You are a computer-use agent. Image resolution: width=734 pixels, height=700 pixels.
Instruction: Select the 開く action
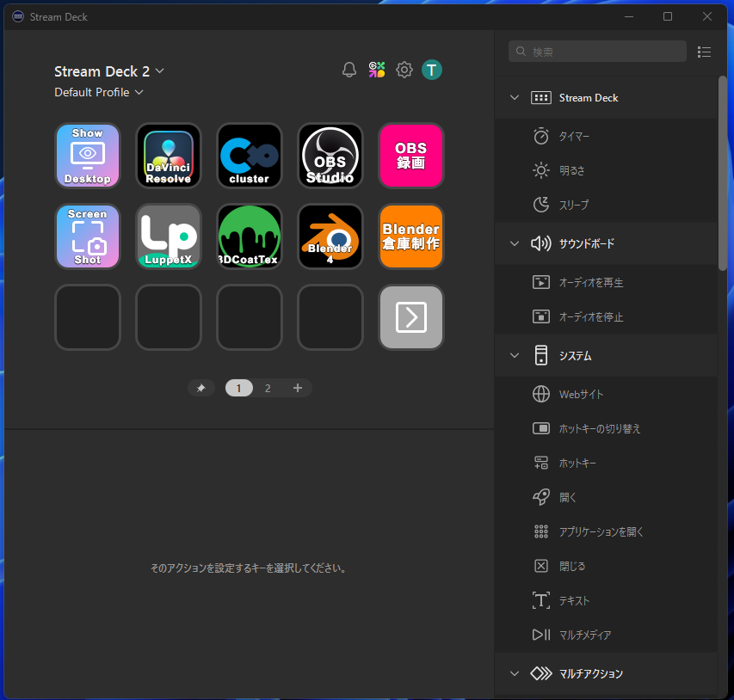pyautogui.click(x=606, y=497)
